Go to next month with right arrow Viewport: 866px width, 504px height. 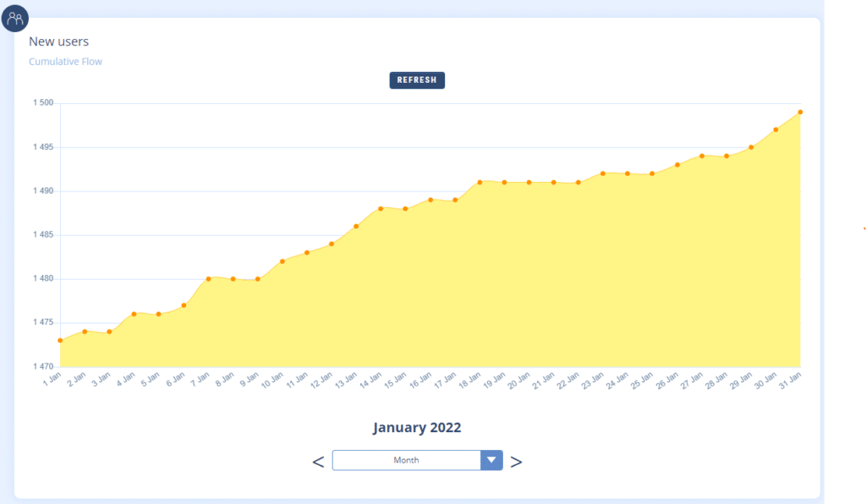pyautogui.click(x=516, y=462)
